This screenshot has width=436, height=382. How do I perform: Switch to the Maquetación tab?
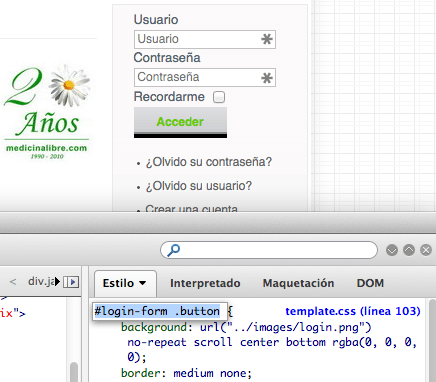pos(298,283)
